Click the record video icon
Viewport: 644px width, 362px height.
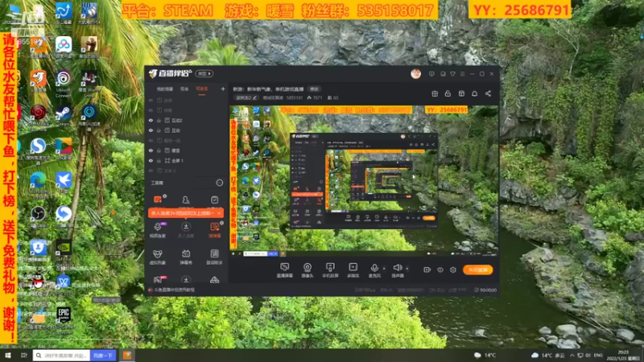427,269
